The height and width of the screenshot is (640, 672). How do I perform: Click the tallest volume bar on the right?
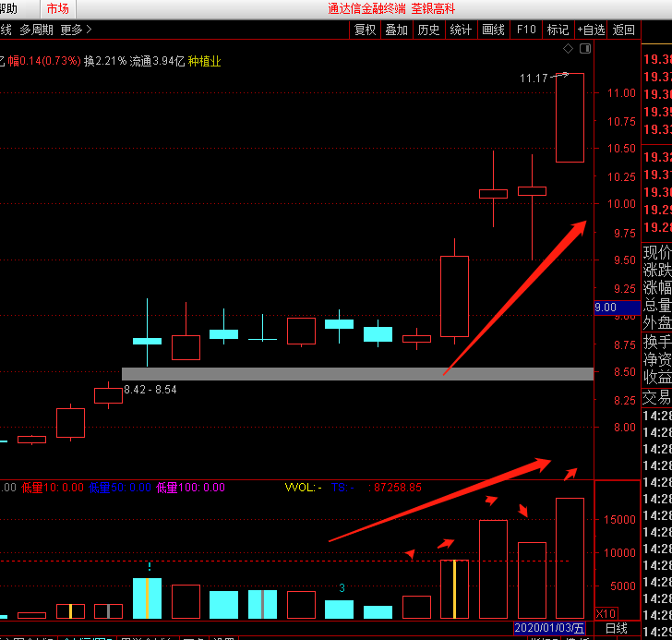[x=570, y=558]
